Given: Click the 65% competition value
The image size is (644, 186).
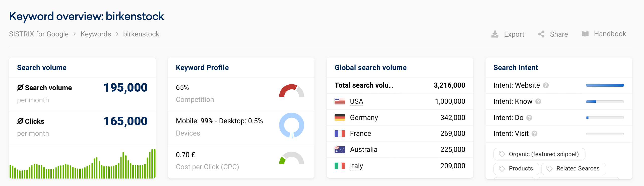Looking at the screenshot, I should click(182, 88).
